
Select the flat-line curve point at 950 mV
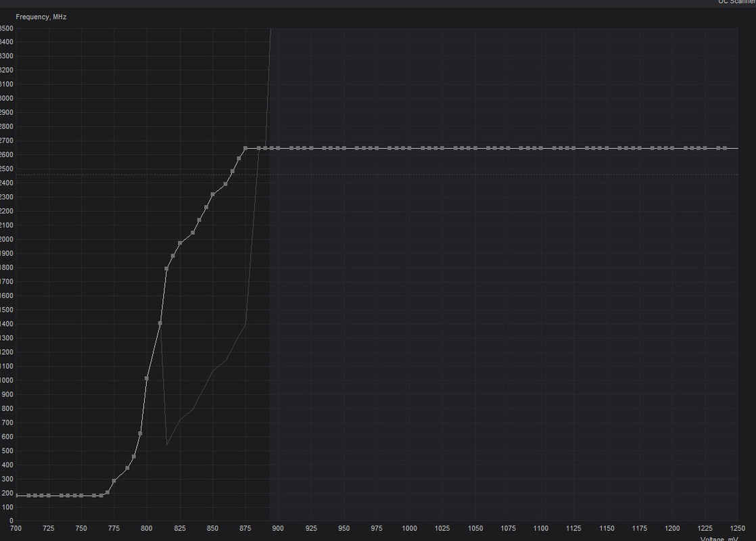344,148
